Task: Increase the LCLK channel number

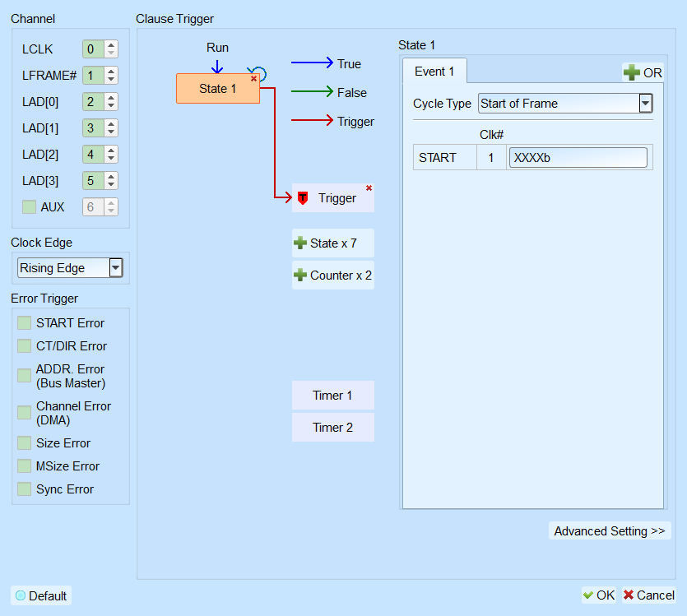Action: 111,45
